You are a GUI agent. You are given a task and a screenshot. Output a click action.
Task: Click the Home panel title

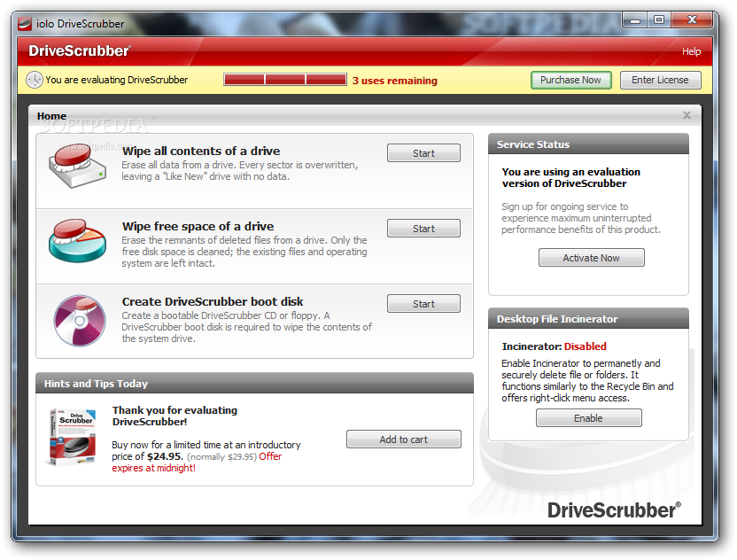(x=51, y=116)
